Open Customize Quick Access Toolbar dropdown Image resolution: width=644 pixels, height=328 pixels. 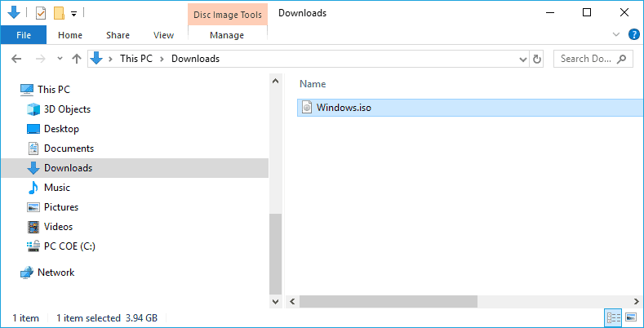(74, 14)
